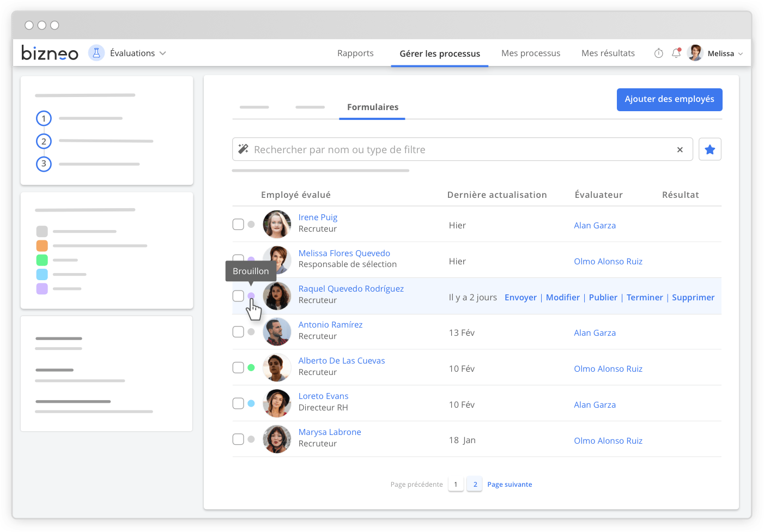Go to page 2

point(475,484)
